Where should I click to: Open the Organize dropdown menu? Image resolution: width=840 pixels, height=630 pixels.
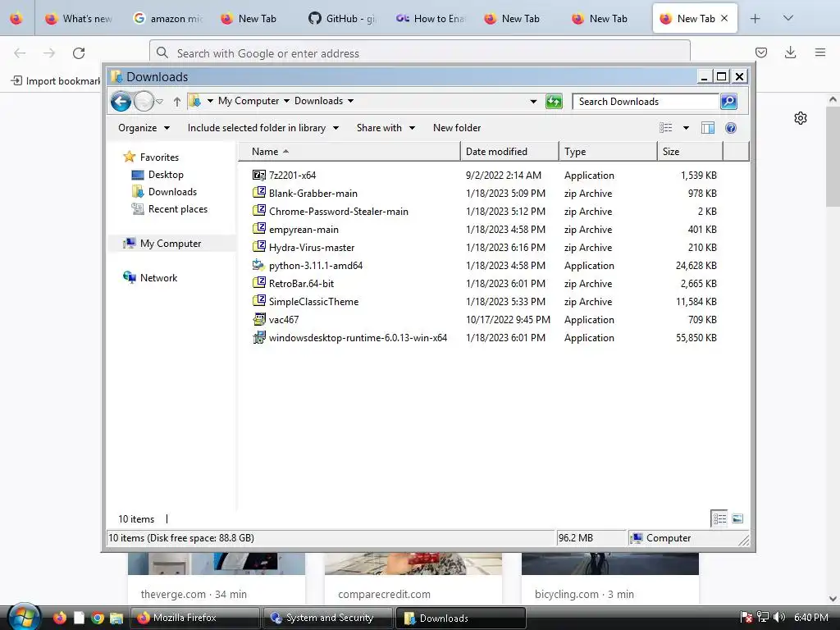coord(144,127)
